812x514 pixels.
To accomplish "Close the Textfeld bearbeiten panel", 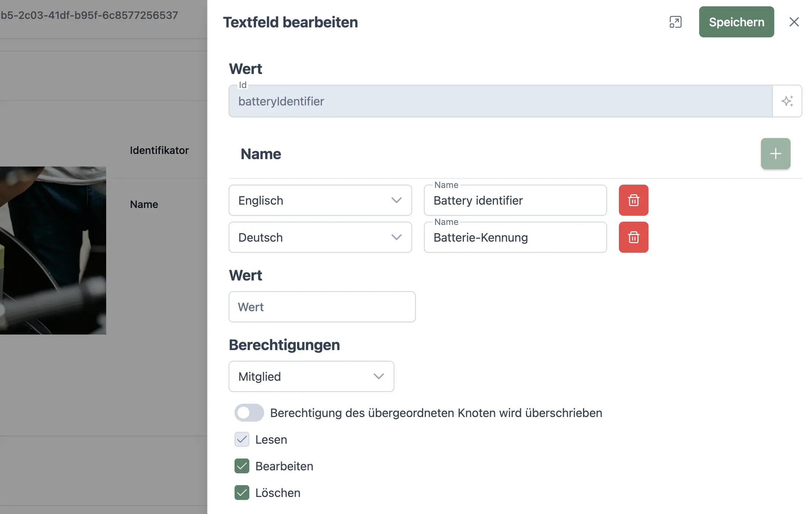I will pos(794,22).
